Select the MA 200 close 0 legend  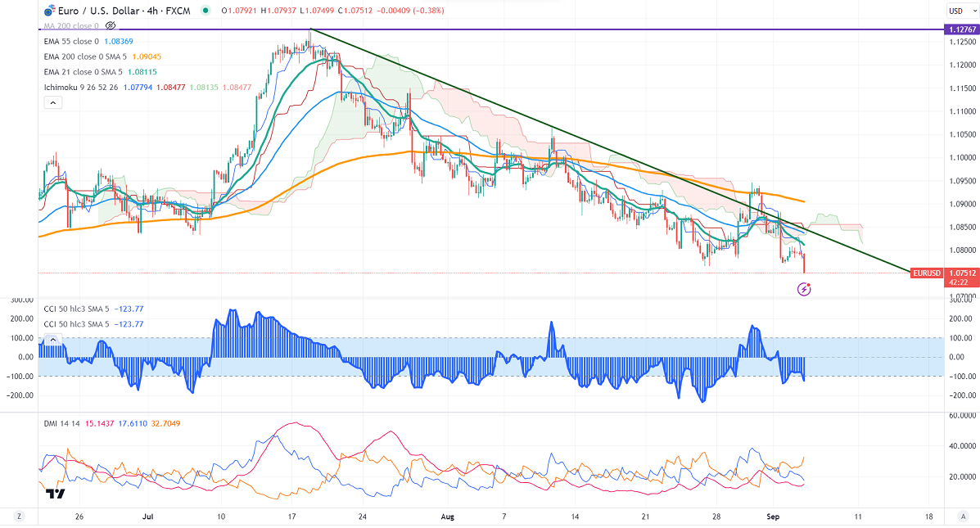coord(70,25)
